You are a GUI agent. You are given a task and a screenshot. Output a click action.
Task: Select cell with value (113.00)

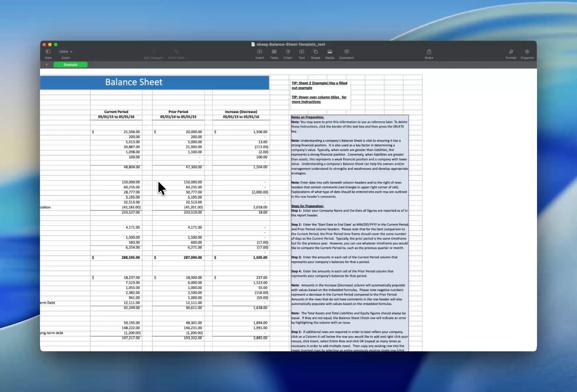261,147
